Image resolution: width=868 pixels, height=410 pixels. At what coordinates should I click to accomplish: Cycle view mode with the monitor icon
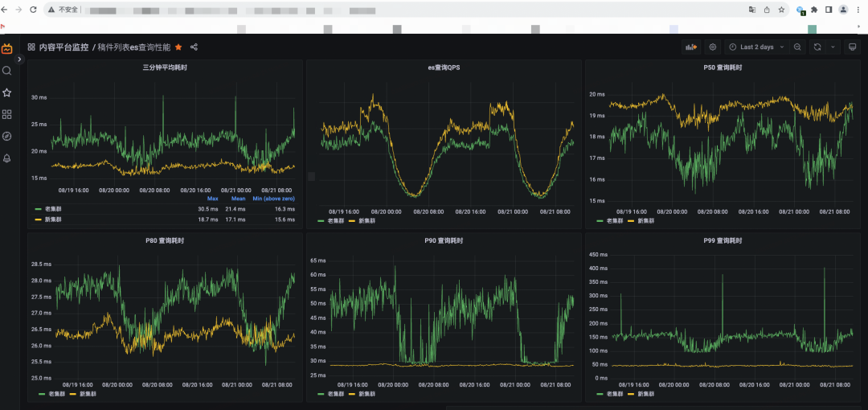[853, 47]
